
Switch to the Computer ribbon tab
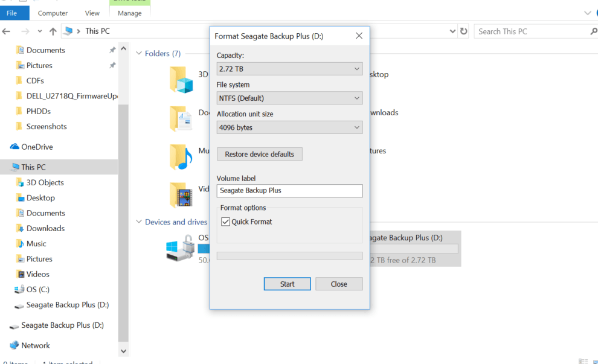pyautogui.click(x=53, y=13)
